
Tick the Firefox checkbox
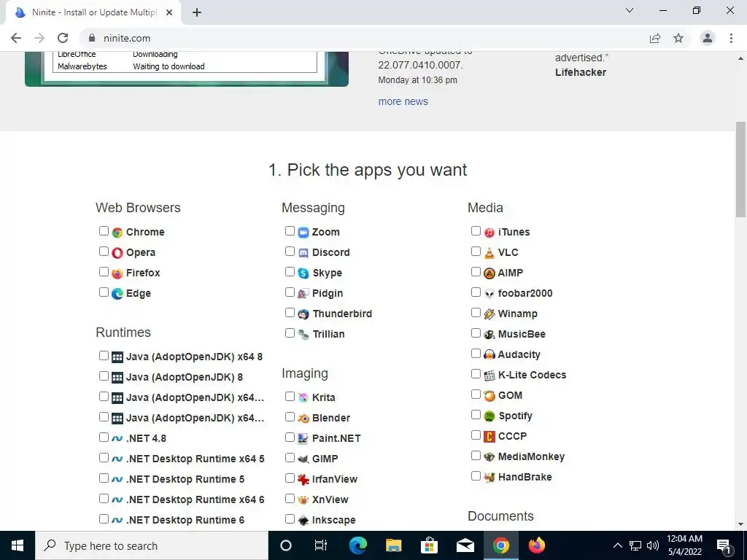coord(104,272)
